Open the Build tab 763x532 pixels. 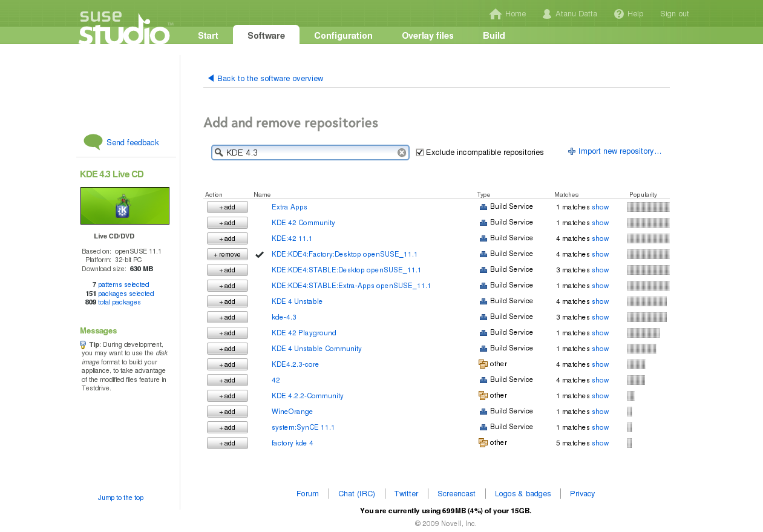(494, 36)
